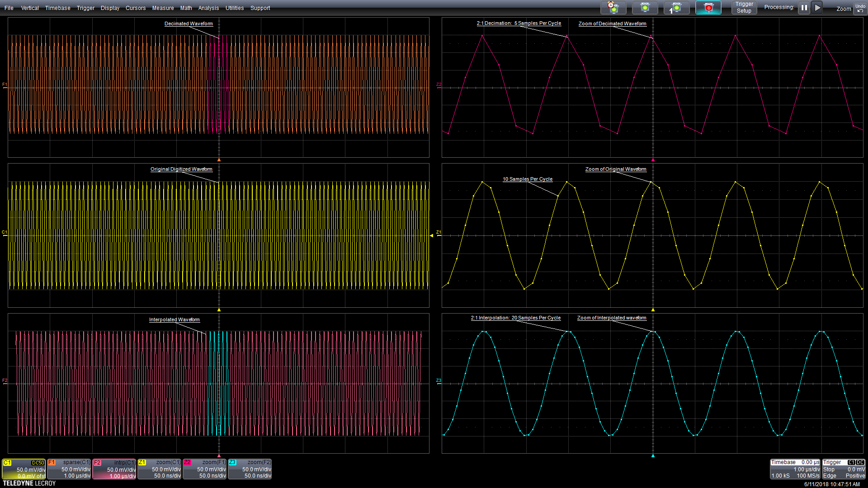Image resolution: width=868 pixels, height=488 pixels.
Task: Open the Measure menu
Action: click(163, 8)
